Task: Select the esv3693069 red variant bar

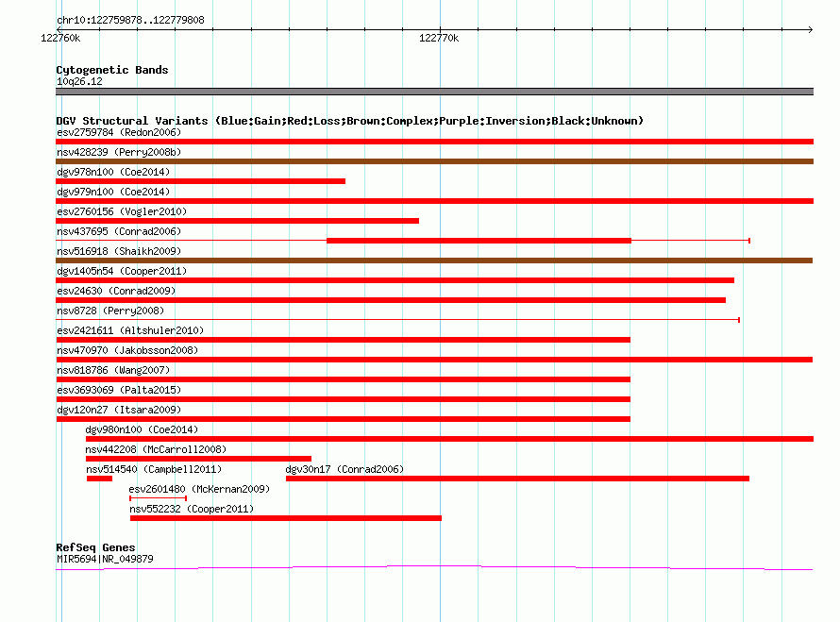Action: [343, 399]
